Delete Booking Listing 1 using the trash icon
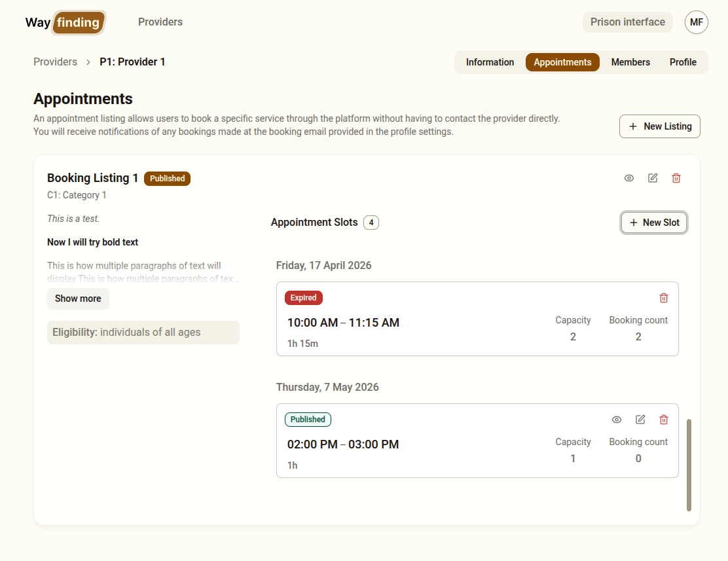This screenshot has width=728, height=561. coord(676,177)
